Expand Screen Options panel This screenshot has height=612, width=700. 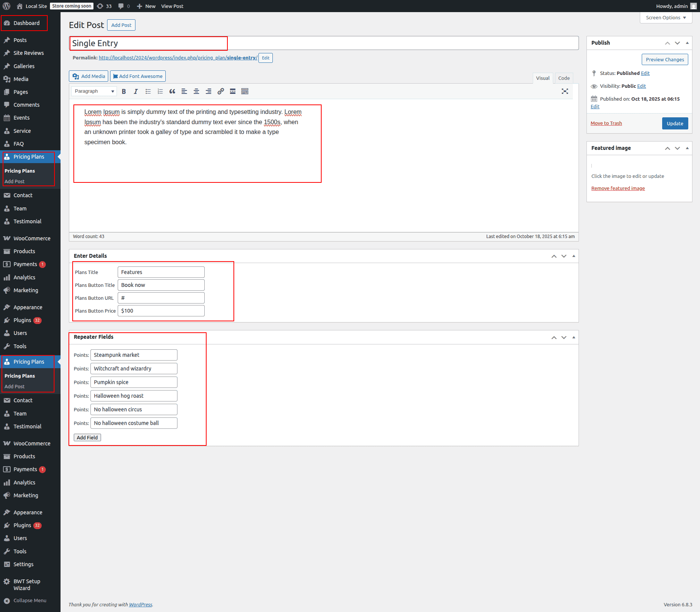pos(666,18)
